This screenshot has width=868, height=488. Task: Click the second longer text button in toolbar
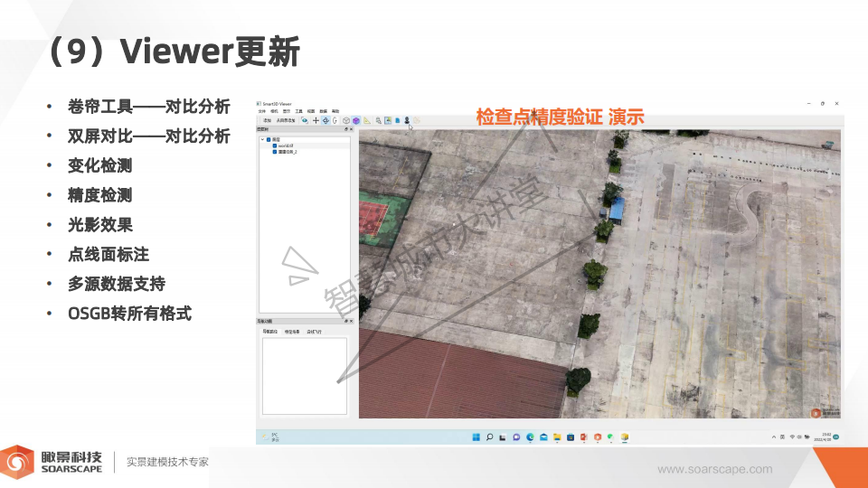click(286, 120)
